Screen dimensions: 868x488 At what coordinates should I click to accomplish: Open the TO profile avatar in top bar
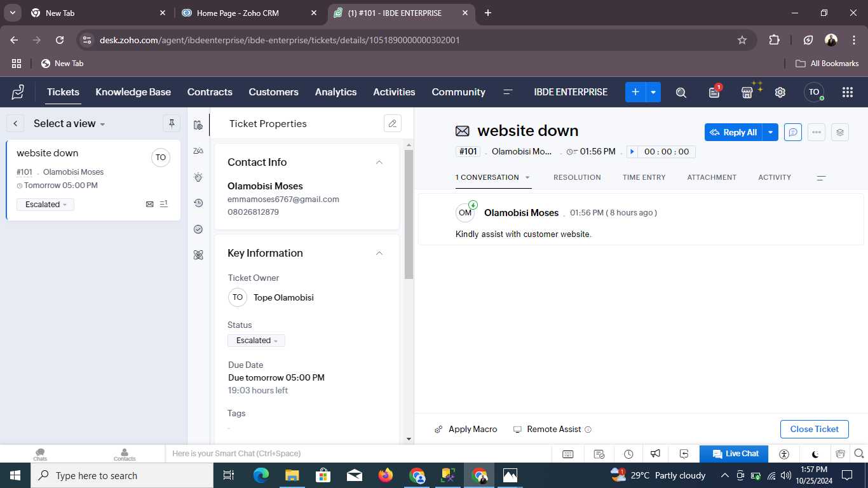coord(814,92)
